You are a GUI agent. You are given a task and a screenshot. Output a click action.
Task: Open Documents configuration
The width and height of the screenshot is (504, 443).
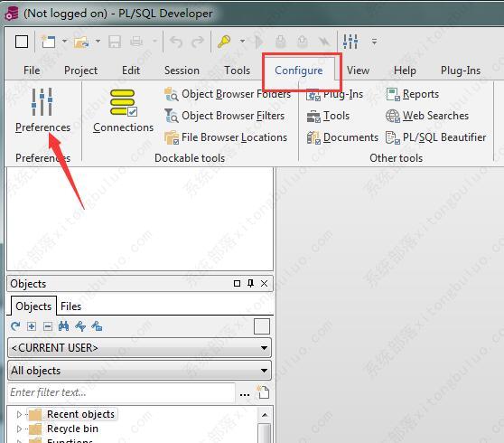[x=342, y=137]
